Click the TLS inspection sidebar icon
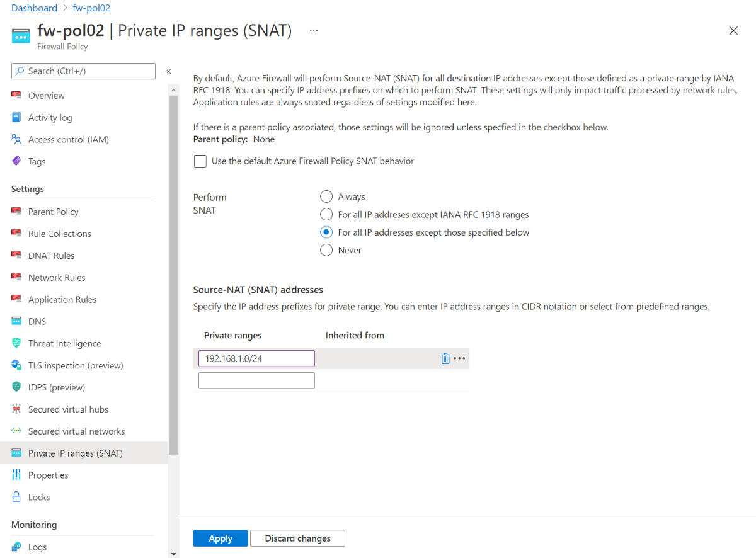The width and height of the screenshot is (756, 558). pos(16,365)
